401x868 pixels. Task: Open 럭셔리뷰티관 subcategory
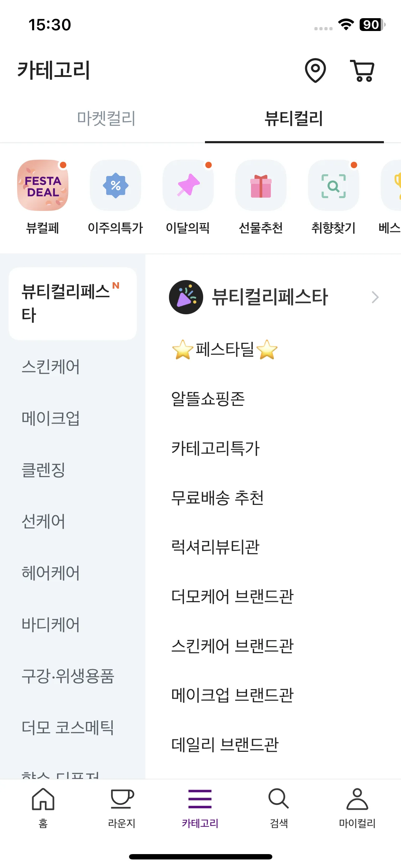[215, 547]
